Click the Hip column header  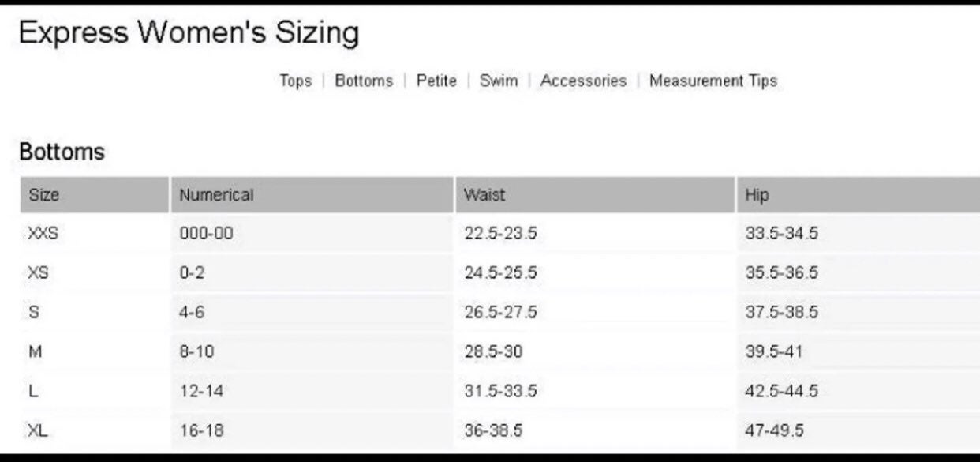858,195
